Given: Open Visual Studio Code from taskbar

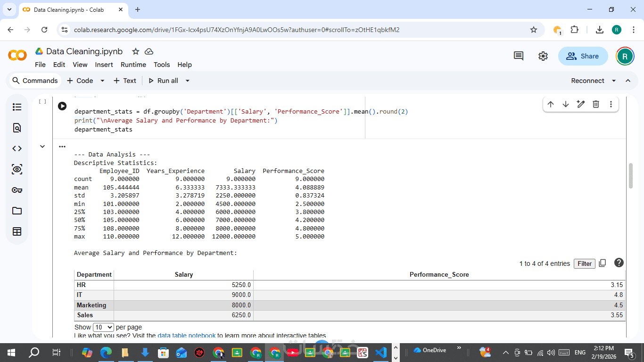Looking at the screenshot, I should tap(381, 352).
